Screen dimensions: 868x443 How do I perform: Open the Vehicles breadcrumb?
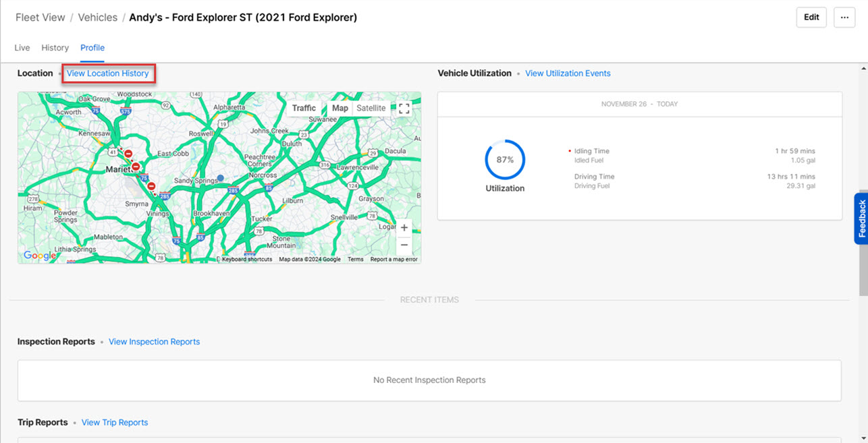coord(97,17)
